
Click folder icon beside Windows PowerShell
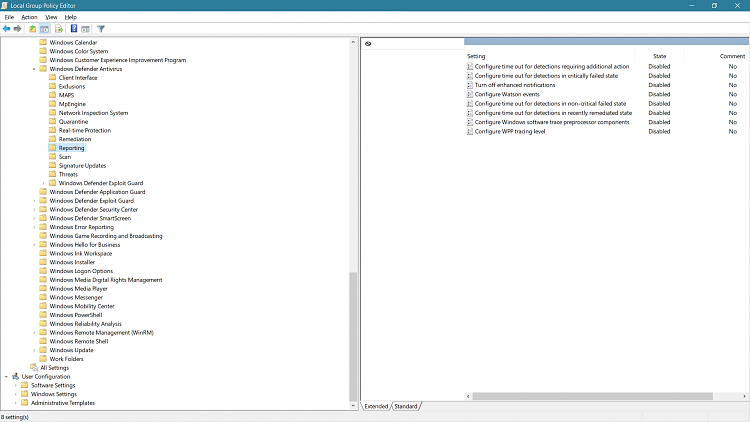(43, 315)
